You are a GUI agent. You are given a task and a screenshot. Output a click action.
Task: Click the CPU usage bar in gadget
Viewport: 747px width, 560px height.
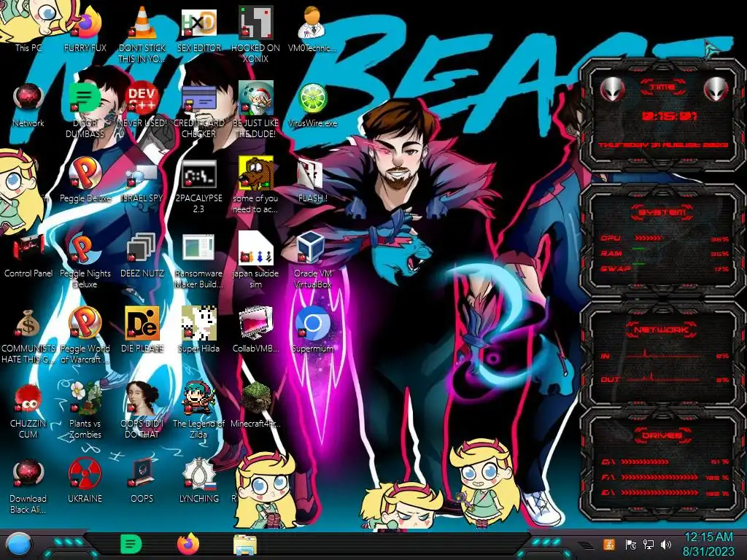click(x=648, y=238)
